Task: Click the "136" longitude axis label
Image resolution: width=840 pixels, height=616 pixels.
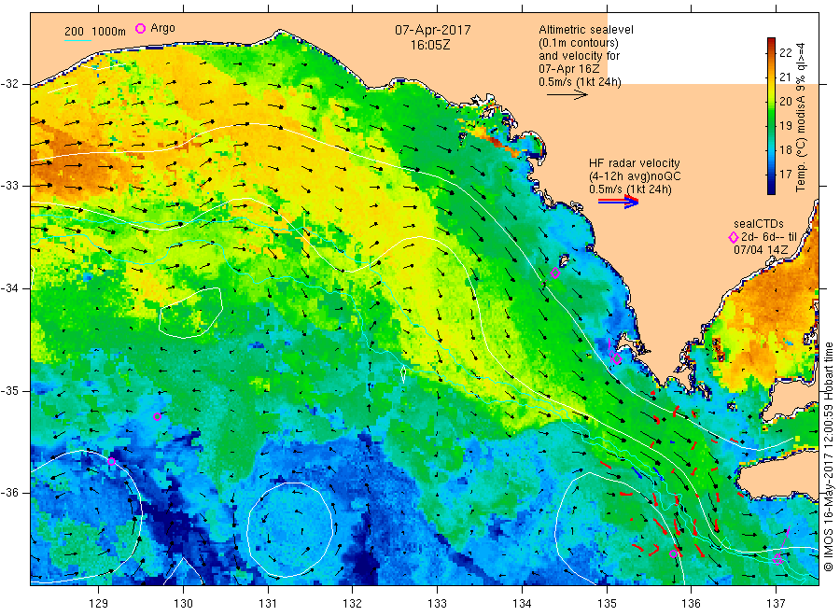Action: 691,604
